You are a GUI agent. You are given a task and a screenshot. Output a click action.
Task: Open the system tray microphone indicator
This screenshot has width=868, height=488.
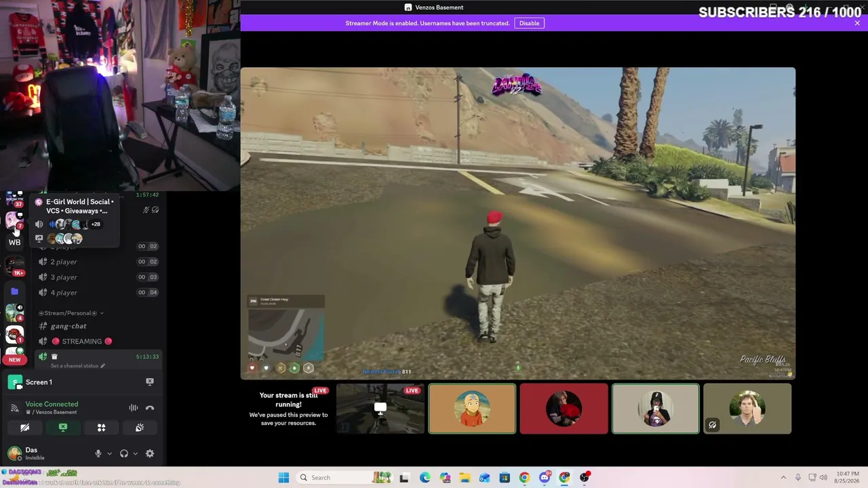798,478
